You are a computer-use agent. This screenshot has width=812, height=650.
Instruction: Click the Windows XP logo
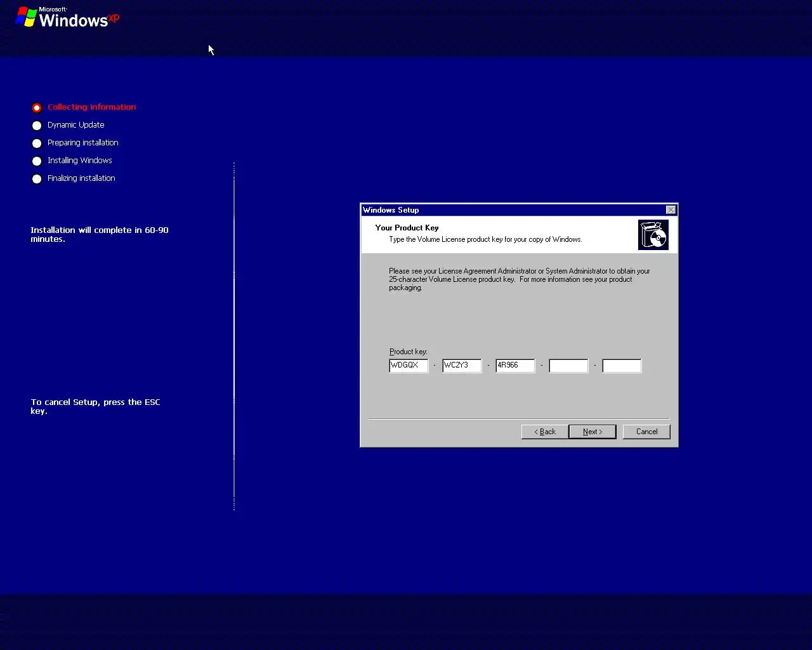click(x=67, y=17)
